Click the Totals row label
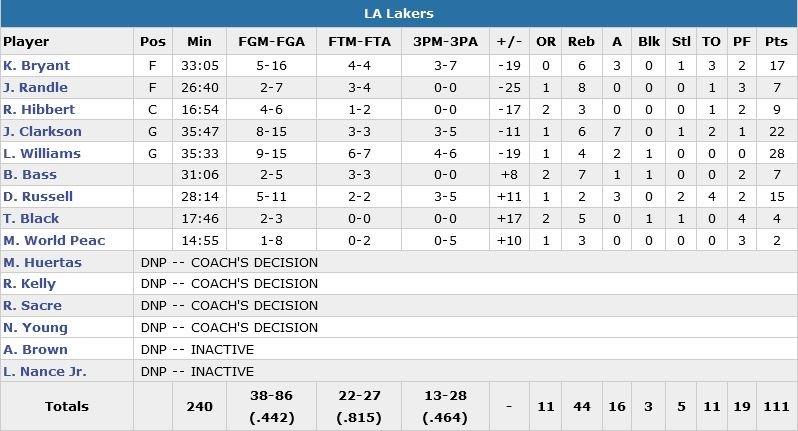This screenshot has height=431, width=798. click(x=66, y=406)
